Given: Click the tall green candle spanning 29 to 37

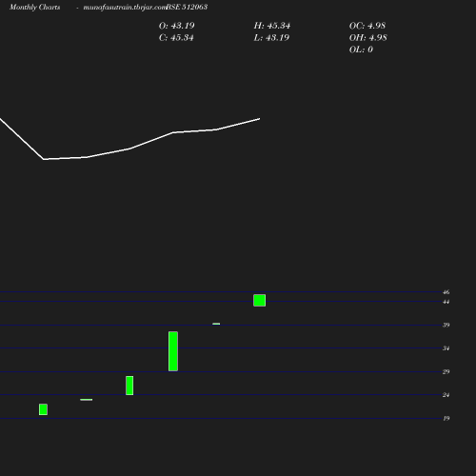Looking at the screenshot, I should coord(173,351).
